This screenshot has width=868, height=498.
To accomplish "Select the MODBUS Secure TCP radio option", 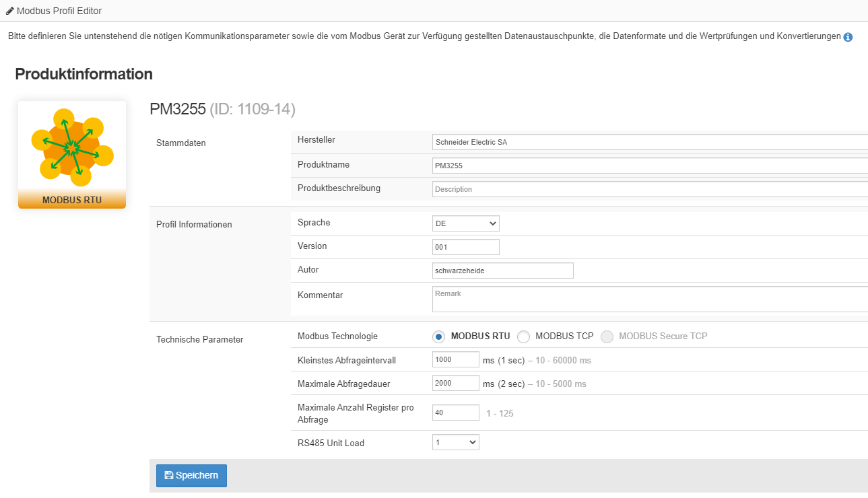I will click(607, 336).
